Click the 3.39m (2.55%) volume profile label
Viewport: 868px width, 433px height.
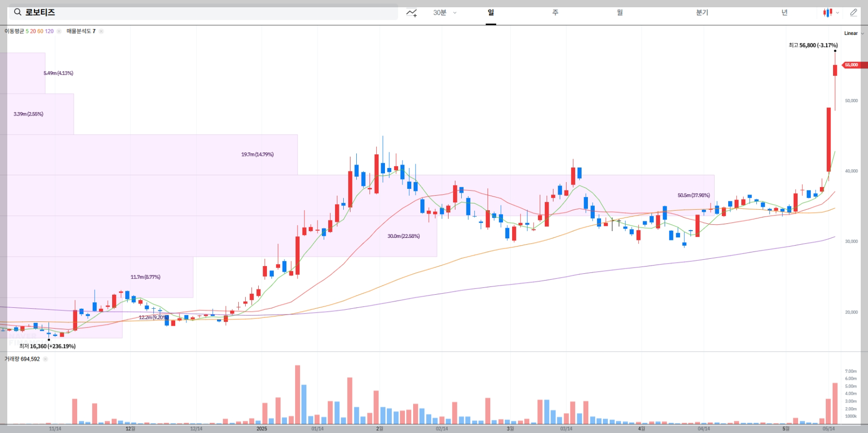[x=28, y=114]
